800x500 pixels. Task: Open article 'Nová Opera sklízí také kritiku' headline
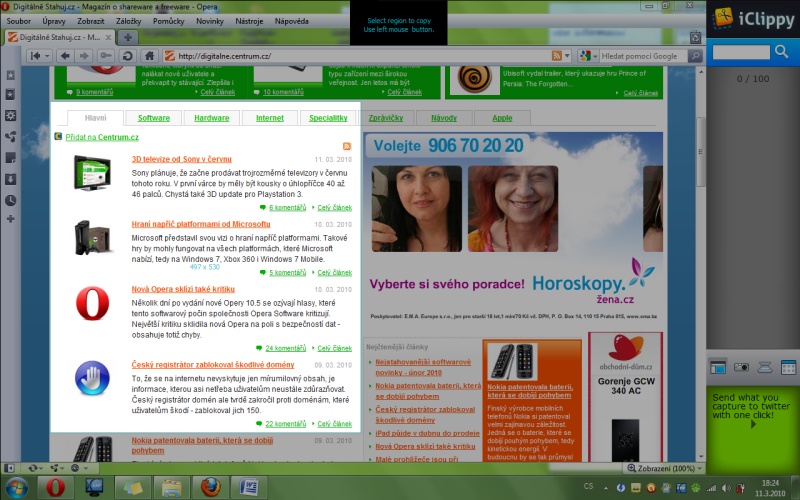[183, 289]
